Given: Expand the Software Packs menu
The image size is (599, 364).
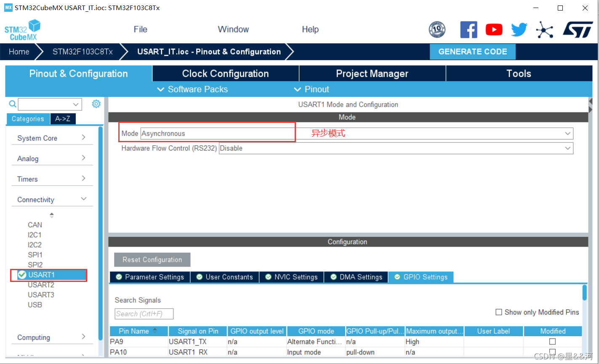Looking at the screenshot, I should pos(192,89).
